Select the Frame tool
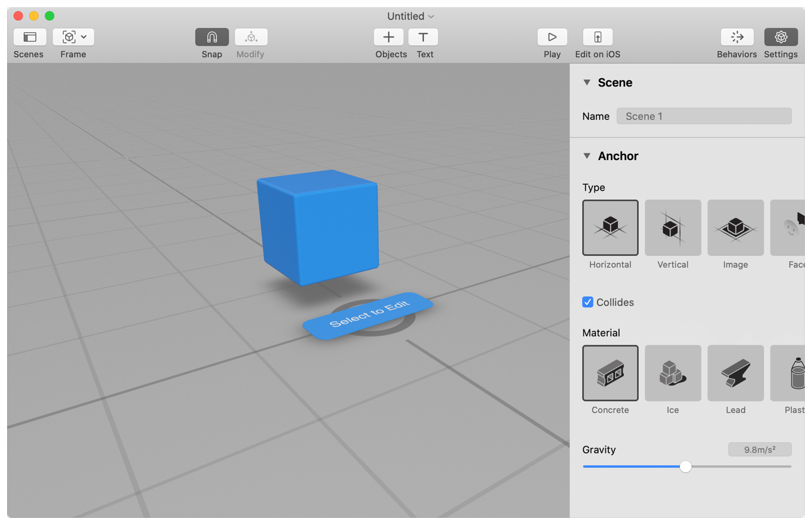Viewport: 812px width, 525px height. 68,36
